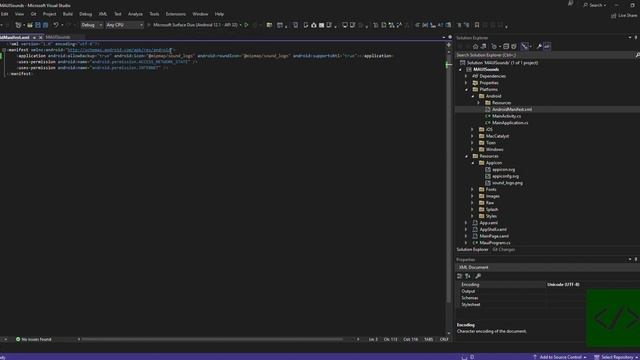Select AndroidManifest.xml in Solution Explorer
The image size is (640, 360).
pos(512,109)
